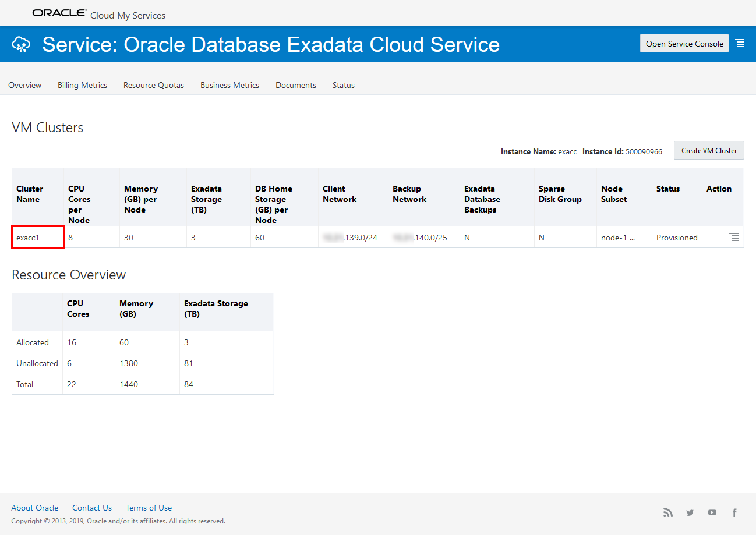Open the Facebook icon in footer

pyautogui.click(x=734, y=512)
